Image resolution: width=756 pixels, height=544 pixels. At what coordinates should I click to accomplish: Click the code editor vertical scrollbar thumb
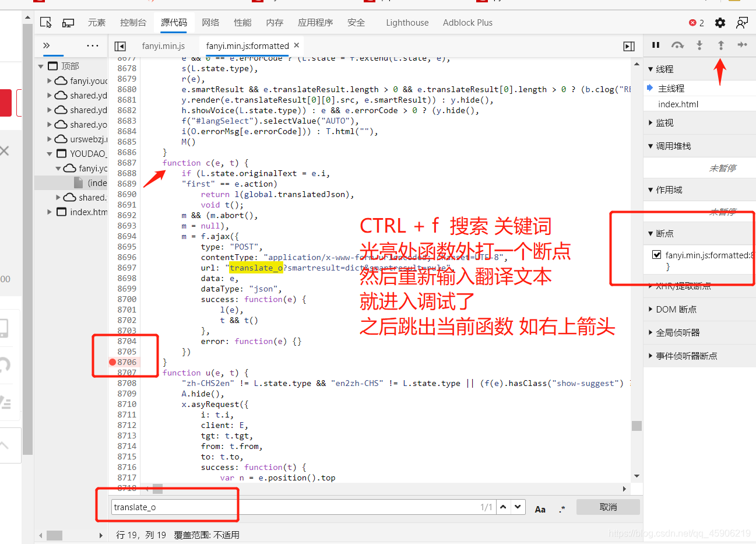coord(637,426)
